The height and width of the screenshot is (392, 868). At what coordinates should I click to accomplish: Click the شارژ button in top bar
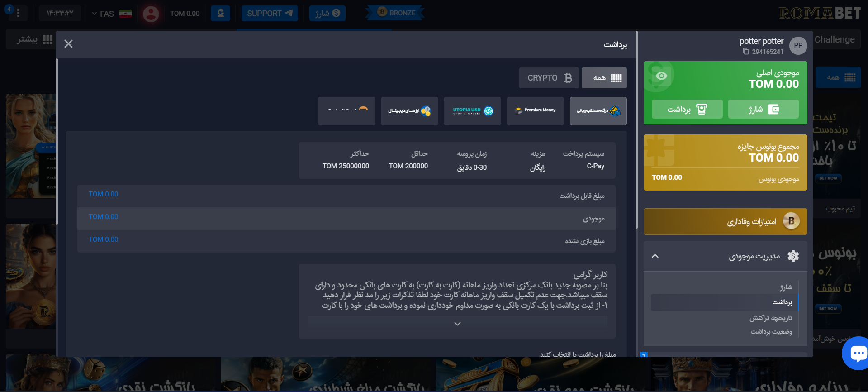pos(327,14)
